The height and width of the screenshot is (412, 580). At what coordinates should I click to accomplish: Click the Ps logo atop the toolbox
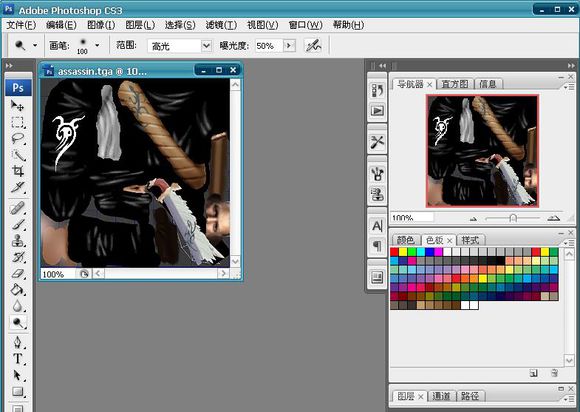point(18,88)
